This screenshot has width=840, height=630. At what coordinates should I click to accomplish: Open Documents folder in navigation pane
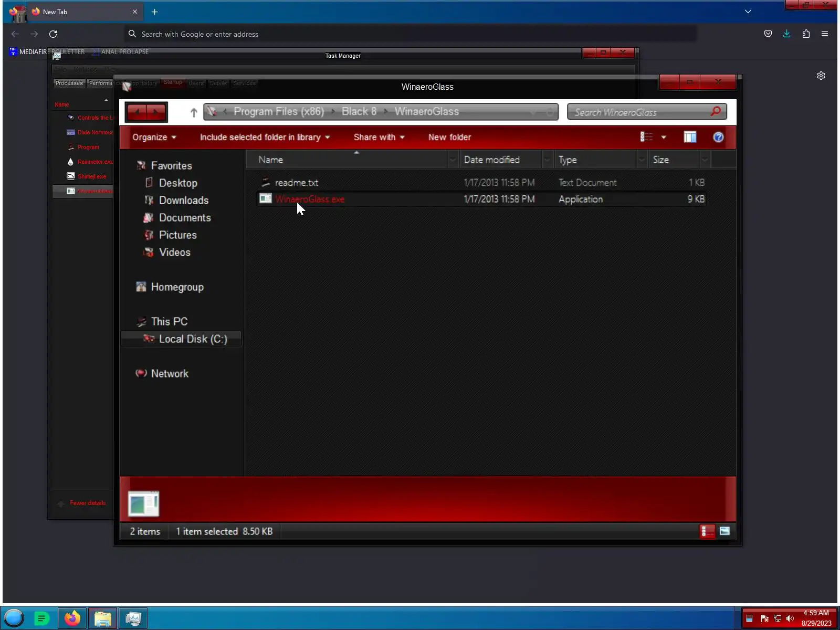coord(185,217)
